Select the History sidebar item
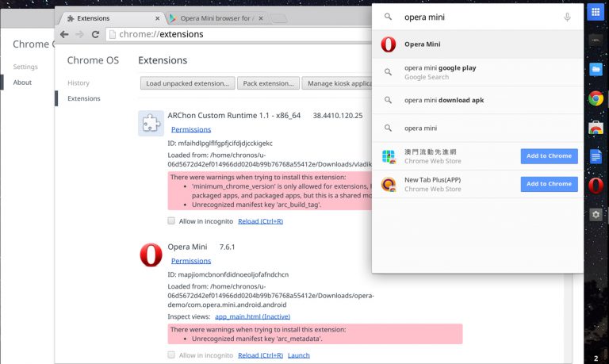Viewport: 609px width, 364px height. click(79, 82)
